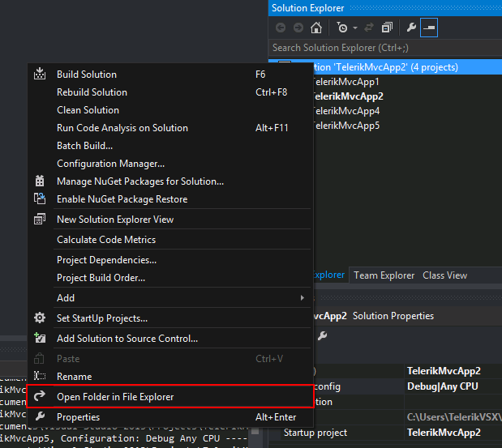Choose Rename from context menu
Screen dimensions: 502x448
[x=170, y=377]
